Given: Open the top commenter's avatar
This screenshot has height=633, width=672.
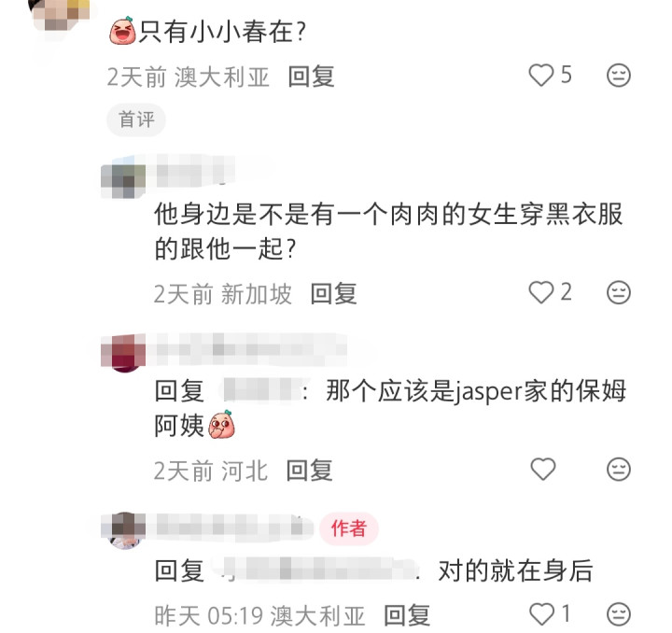Looking at the screenshot, I should pyautogui.click(x=61, y=17).
